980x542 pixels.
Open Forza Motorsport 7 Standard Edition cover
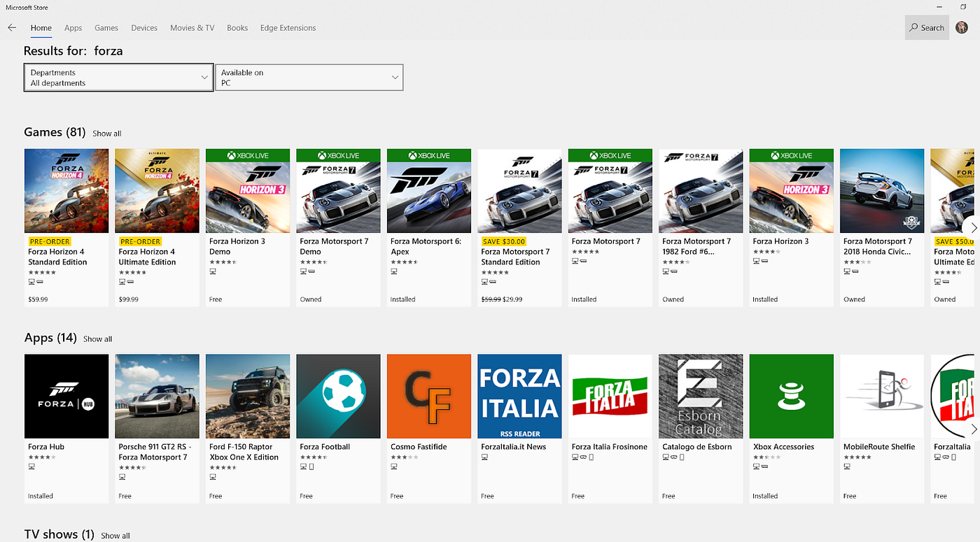pos(519,191)
